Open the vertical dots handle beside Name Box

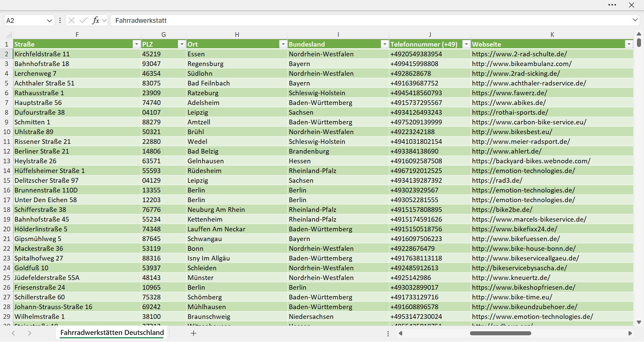tap(60, 20)
